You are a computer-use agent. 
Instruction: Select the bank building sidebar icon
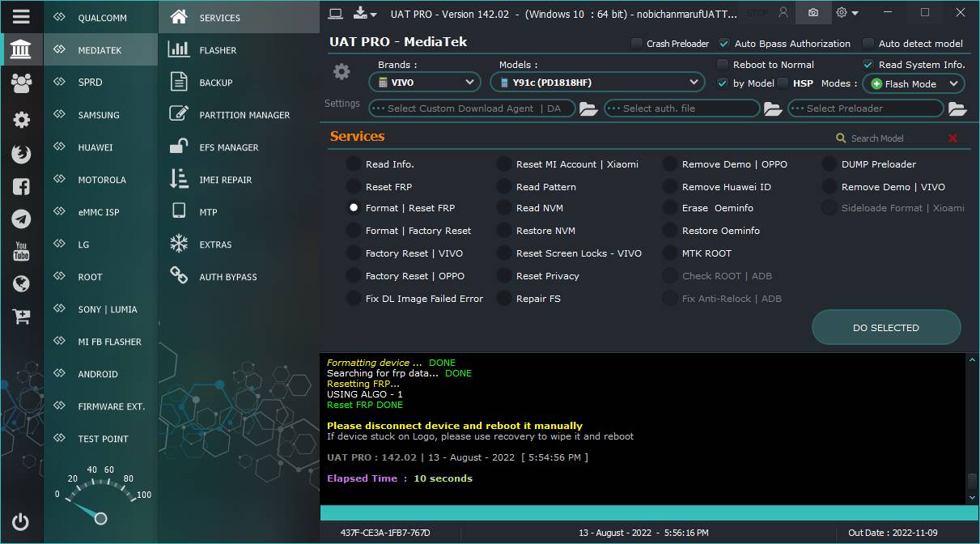pos(22,50)
